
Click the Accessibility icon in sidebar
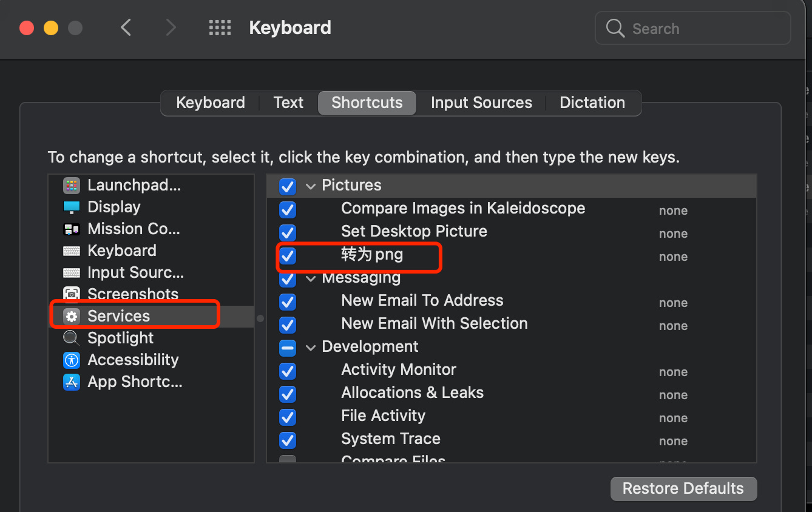(x=72, y=360)
